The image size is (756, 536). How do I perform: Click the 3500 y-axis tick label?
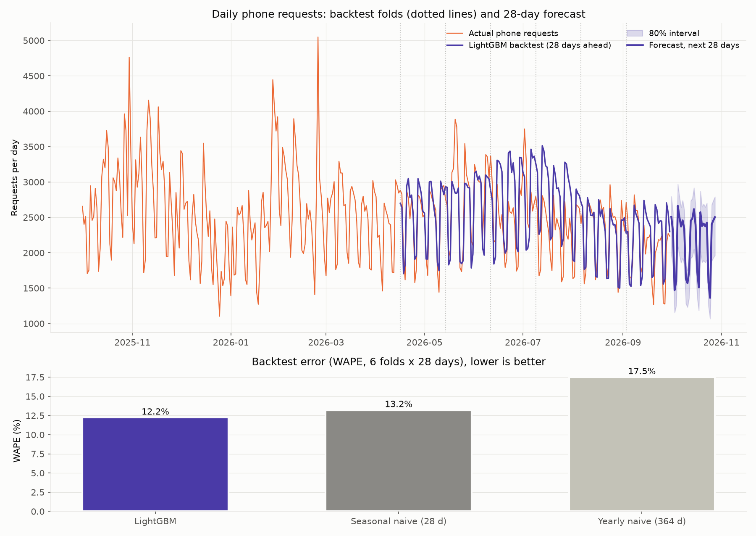point(33,147)
